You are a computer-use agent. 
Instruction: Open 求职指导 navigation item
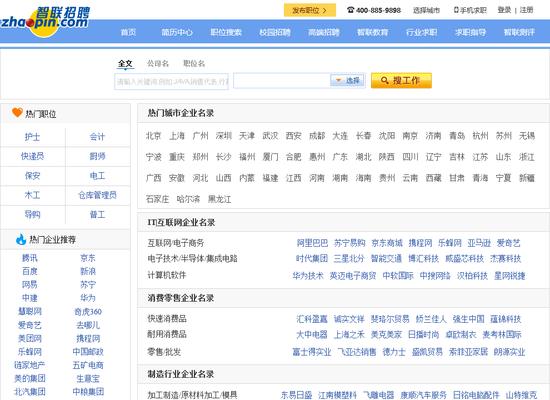[470, 32]
